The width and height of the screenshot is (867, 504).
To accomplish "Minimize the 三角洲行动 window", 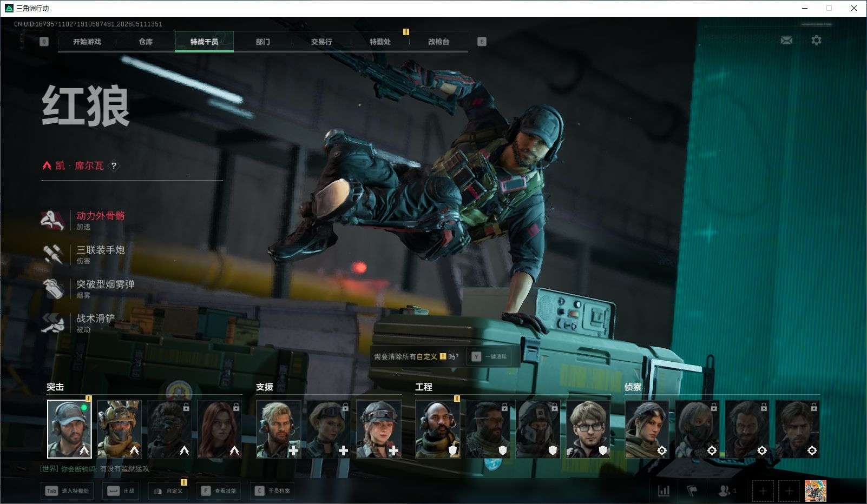I will pyautogui.click(x=804, y=8).
